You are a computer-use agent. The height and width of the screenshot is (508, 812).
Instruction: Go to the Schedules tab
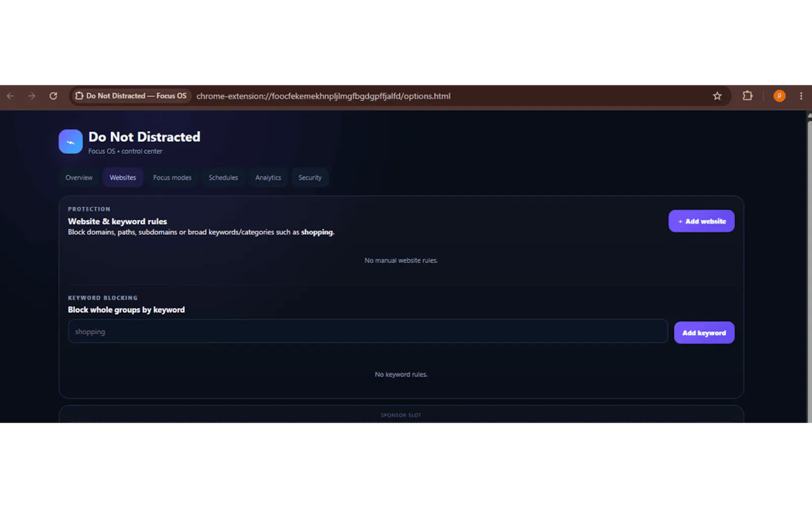223,178
